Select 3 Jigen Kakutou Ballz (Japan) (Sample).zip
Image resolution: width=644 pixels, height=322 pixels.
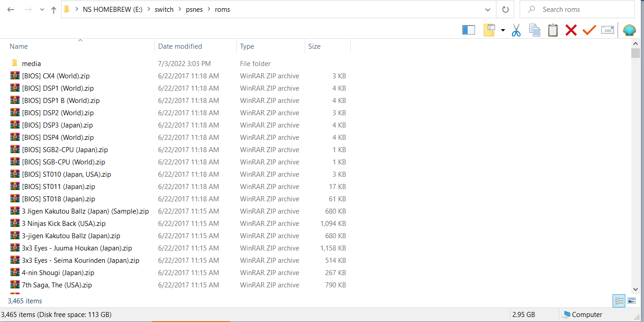[x=85, y=211]
